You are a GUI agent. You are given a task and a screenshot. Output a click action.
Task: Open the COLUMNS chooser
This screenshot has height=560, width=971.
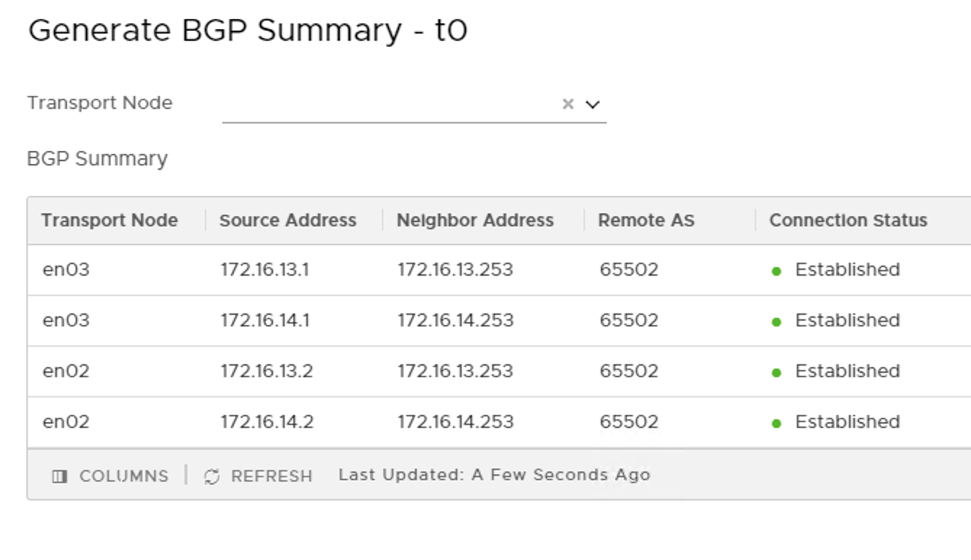123,477
